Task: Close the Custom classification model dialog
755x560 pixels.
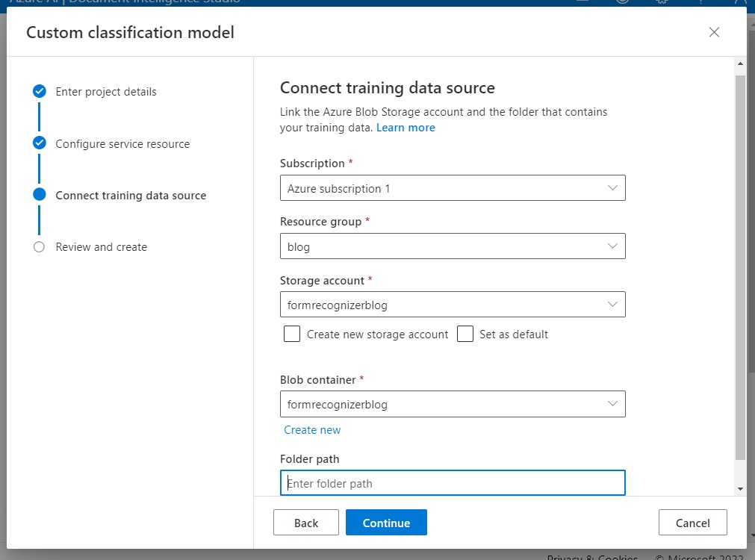Action: click(714, 32)
